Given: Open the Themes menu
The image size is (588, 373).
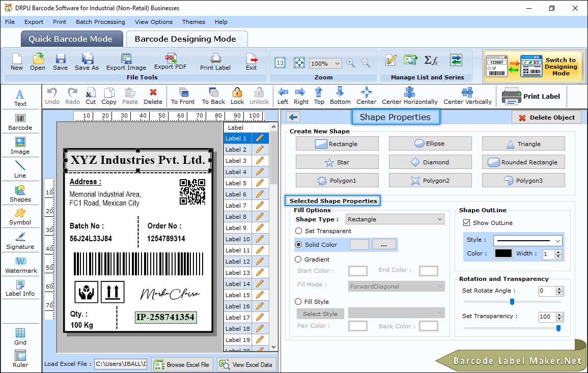Looking at the screenshot, I should 193,22.
